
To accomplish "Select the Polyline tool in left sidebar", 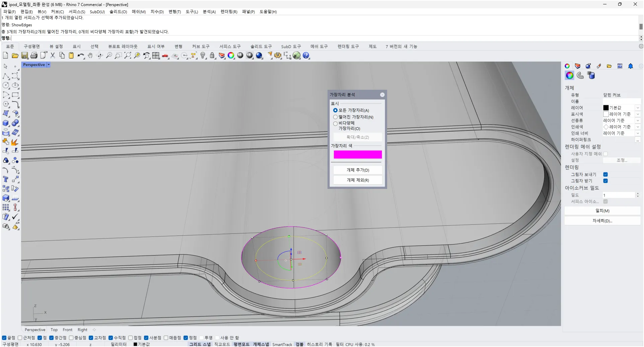I will point(6,76).
